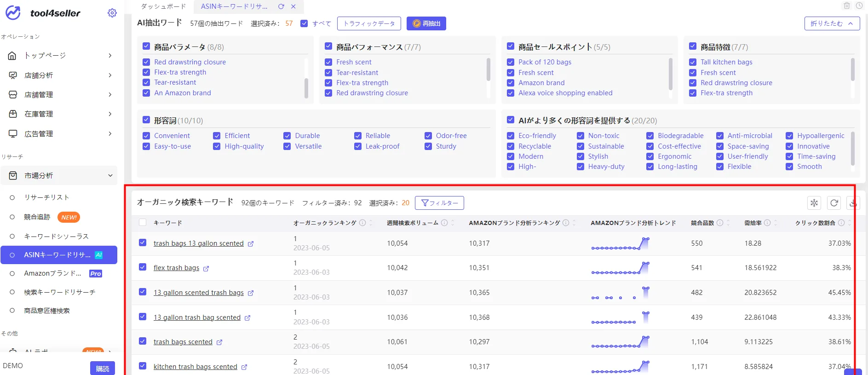Image resolution: width=868 pixels, height=375 pixels.
Task: Click the trash icon in top bar
Action: [x=847, y=6]
